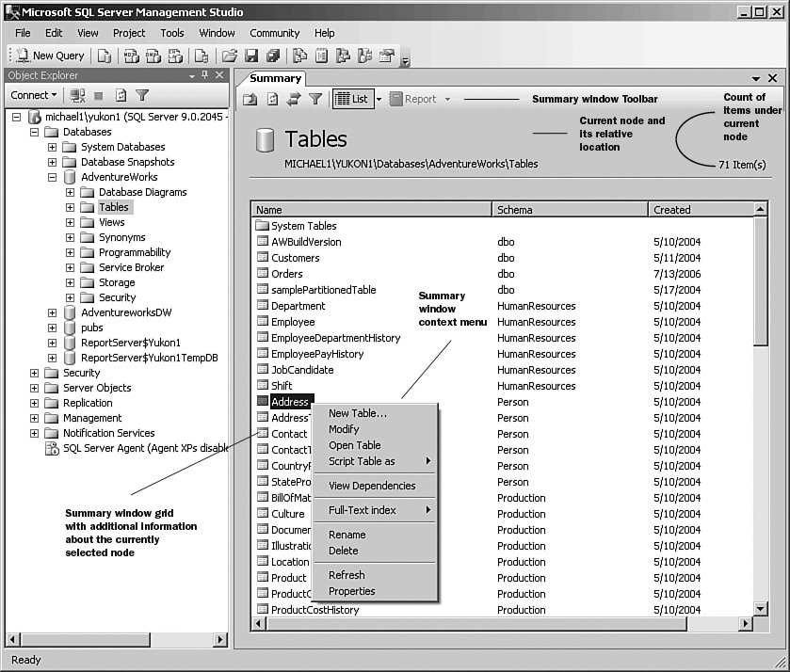The height and width of the screenshot is (672, 790).
Task: Select Notification Services tree item
Action: click(109, 433)
